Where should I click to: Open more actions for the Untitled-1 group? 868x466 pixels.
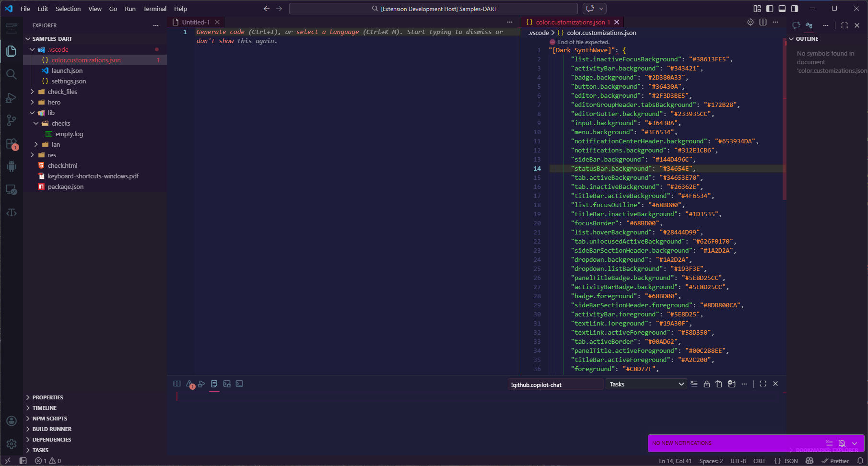click(510, 22)
